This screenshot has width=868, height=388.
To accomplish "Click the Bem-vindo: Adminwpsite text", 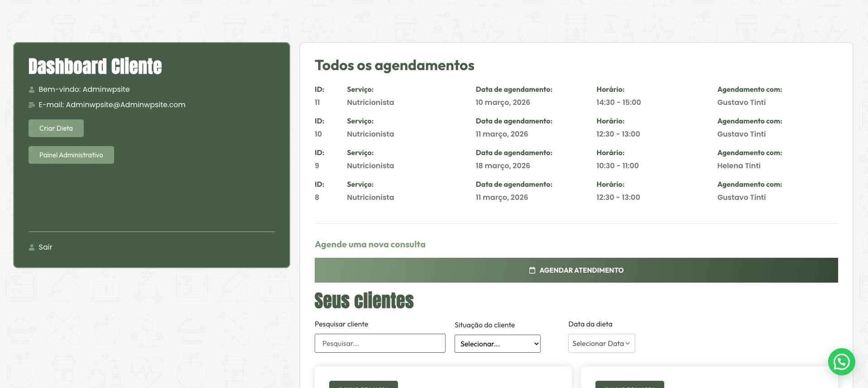I will [x=84, y=90].
